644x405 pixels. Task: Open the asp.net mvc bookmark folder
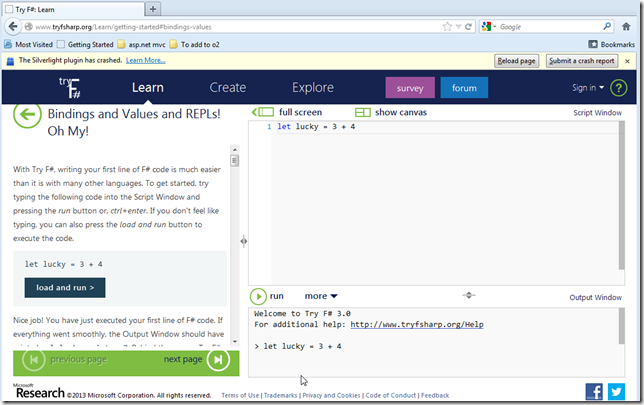tap(141, 44)
